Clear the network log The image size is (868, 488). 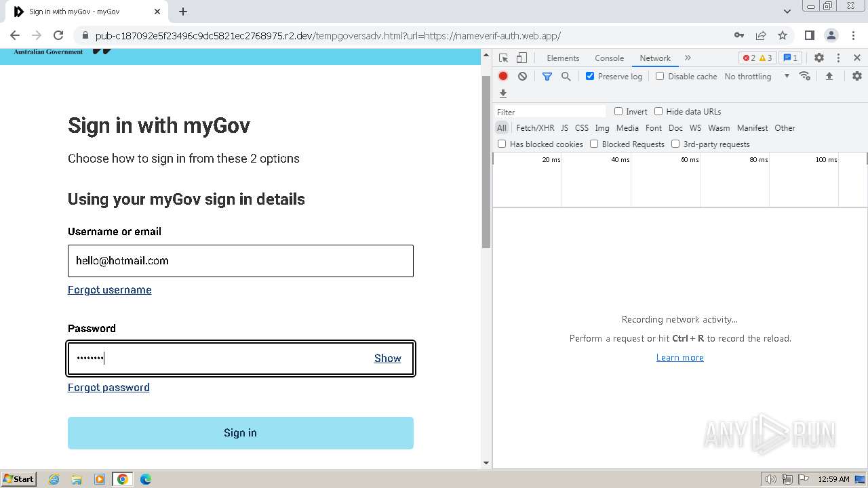pos(522,77)
